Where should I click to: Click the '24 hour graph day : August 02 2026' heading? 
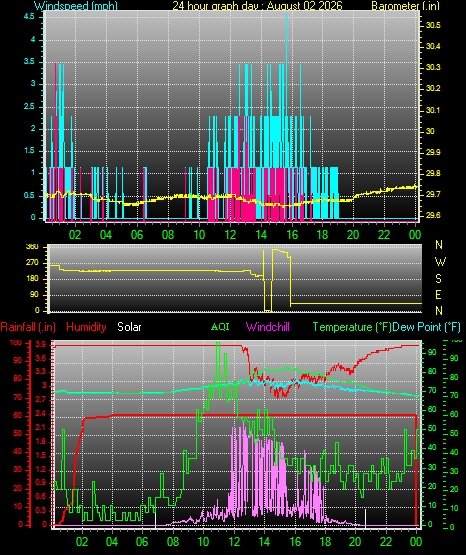tap(257, 5)
